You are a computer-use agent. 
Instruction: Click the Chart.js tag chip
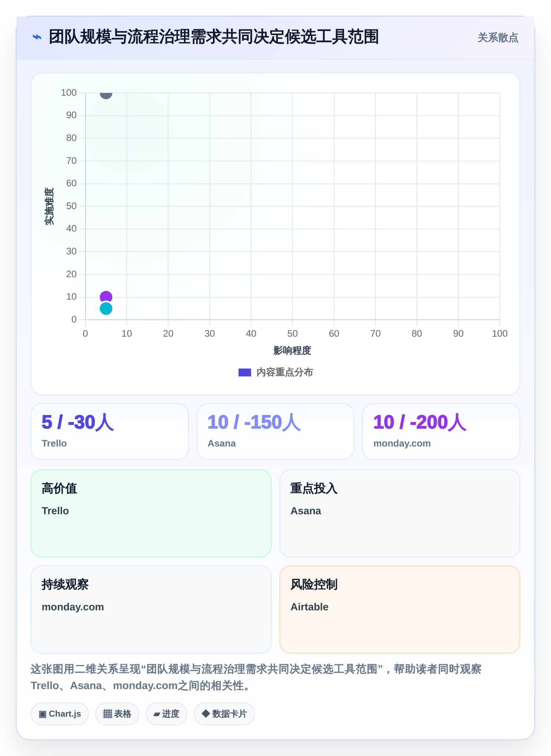pos(60,714)
